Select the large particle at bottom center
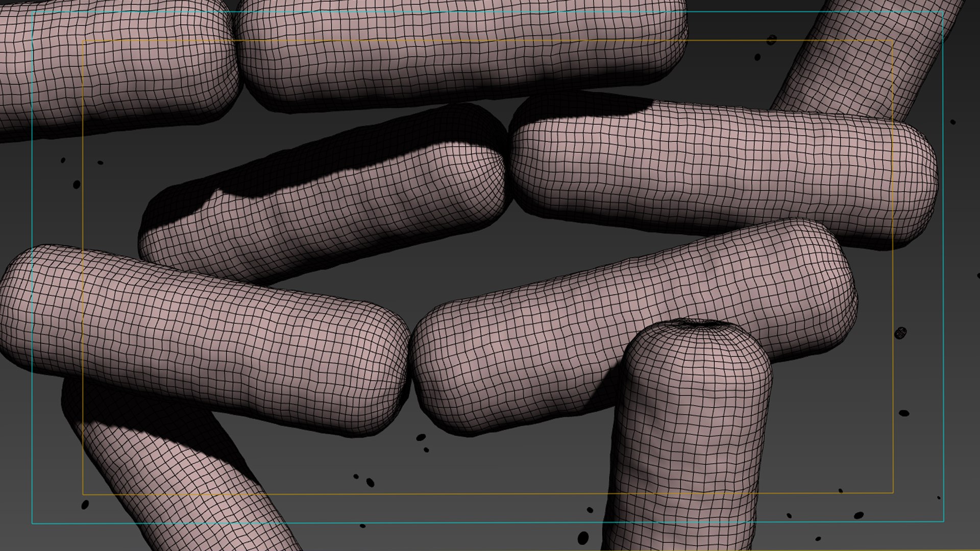This screenshot has height=551, width=980. pos(583,537)
